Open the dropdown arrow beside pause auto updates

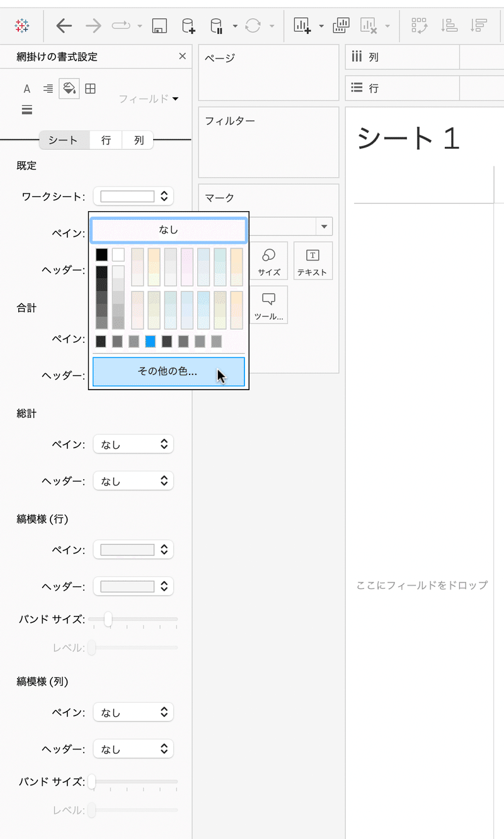point(234,26)
